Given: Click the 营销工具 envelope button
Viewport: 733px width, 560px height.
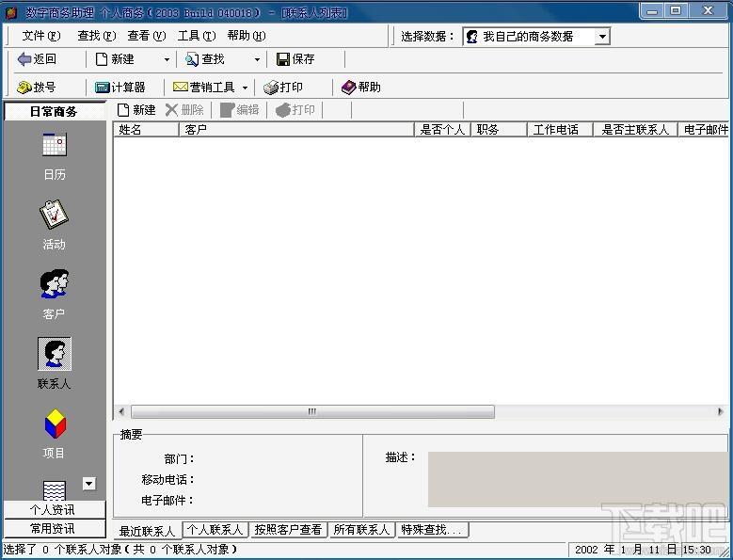Looking at the screenshot, I should [x=204, y=87].
